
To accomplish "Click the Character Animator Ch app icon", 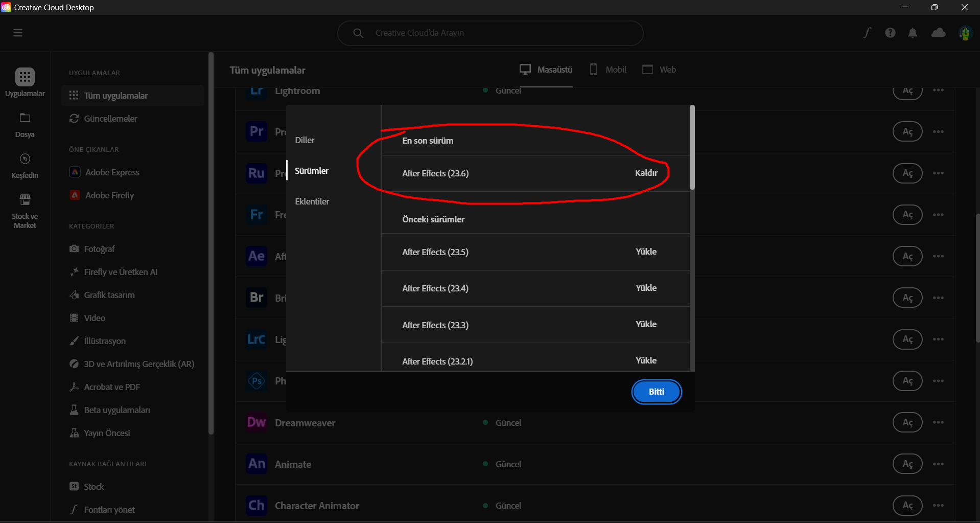I will pos(256,506).
